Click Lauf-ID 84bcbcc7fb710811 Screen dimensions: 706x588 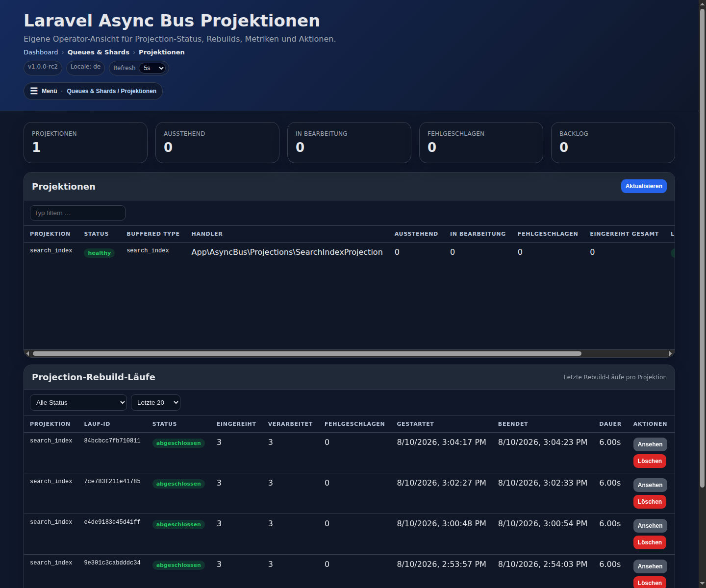(112, 441)
